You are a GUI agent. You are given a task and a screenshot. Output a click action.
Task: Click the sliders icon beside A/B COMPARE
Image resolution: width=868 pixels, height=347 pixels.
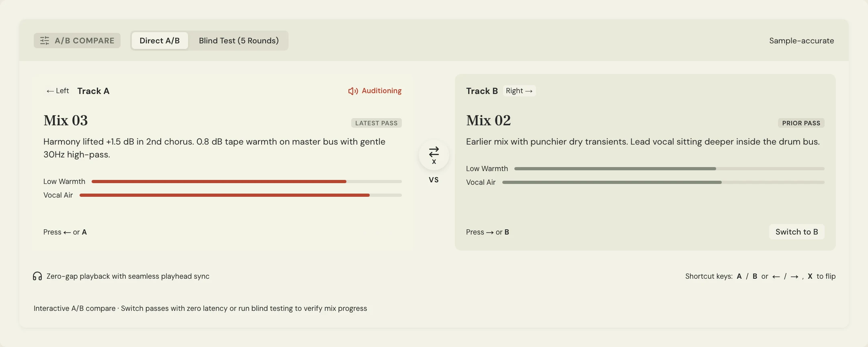click(45, 41)
